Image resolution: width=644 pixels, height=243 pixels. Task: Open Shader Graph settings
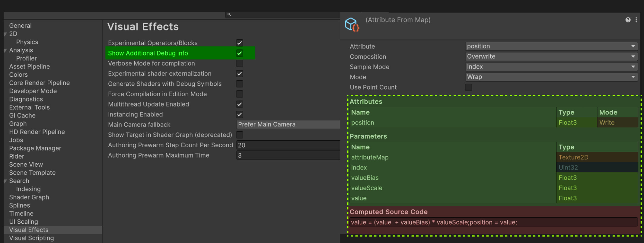coord(29,197)
